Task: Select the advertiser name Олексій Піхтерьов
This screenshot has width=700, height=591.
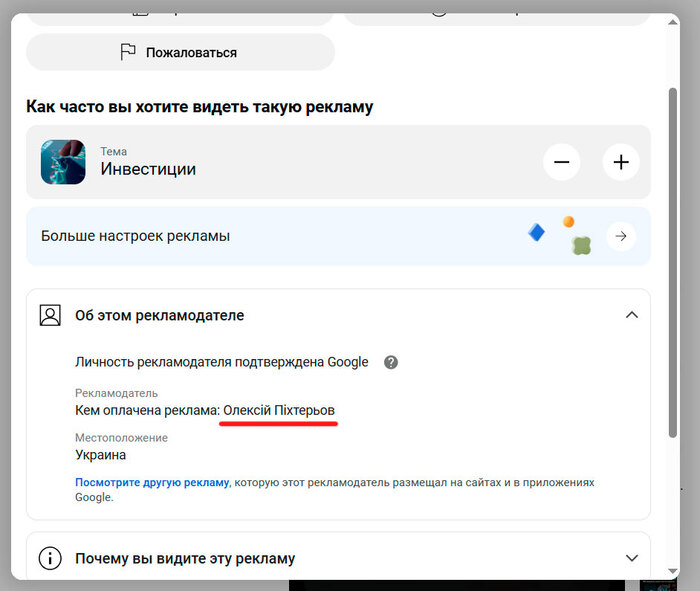Action: tap(279, 410)
